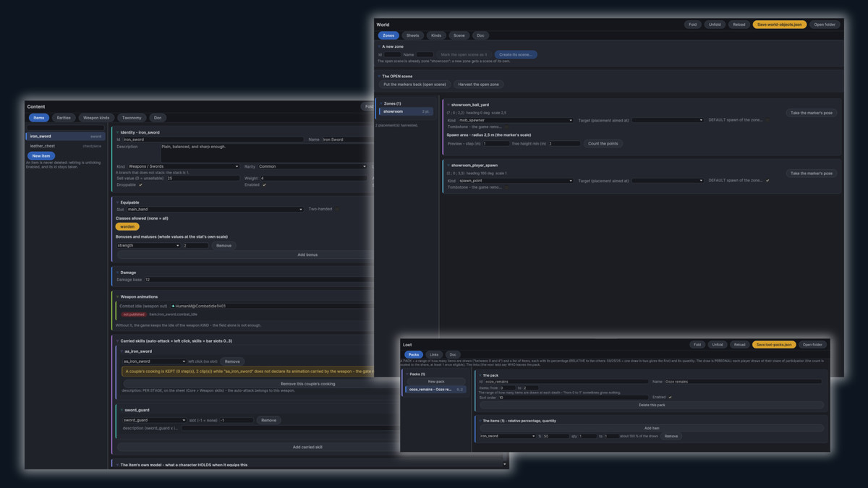
Task: Toggle the Droppable checkbox in Content window
Action: click(140, 184)
